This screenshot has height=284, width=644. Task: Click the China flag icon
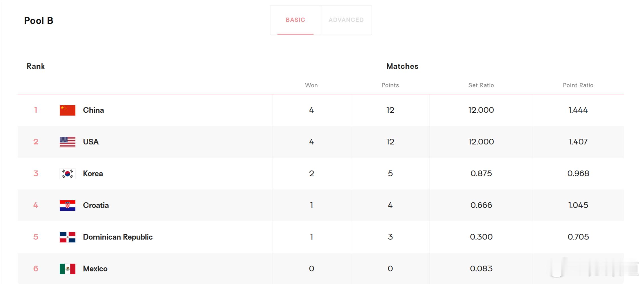pos(67,110)
